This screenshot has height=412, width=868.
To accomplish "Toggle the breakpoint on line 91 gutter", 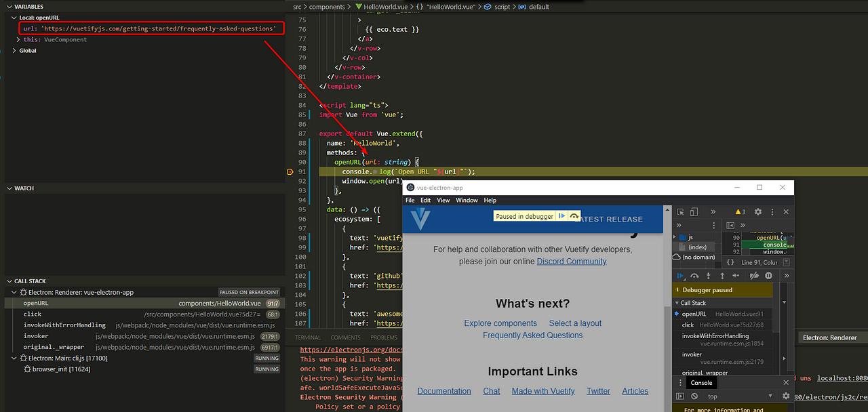I will [290, 172].
